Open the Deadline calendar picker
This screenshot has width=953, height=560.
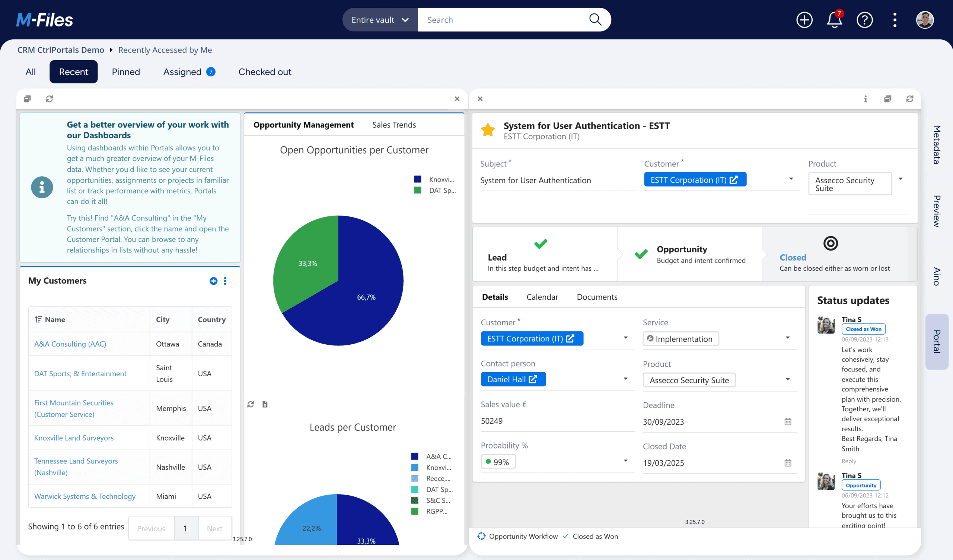pyautogui.click(x=788, y=422)
